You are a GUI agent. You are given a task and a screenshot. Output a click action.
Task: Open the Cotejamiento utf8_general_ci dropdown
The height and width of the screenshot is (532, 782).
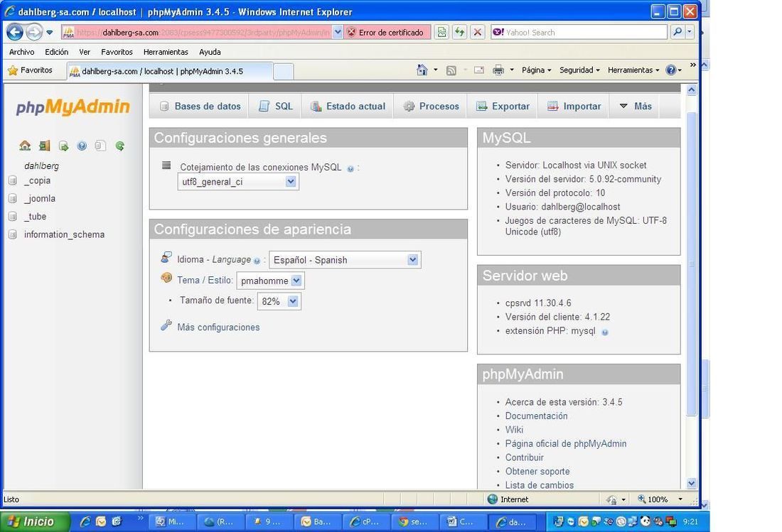pos(238,182)
